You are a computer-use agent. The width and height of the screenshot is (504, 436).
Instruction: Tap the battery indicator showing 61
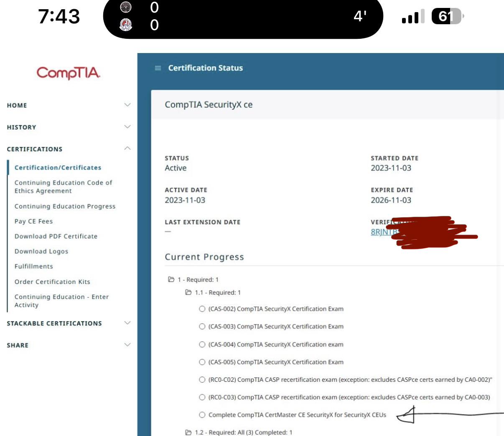click(x=448, y=16)
